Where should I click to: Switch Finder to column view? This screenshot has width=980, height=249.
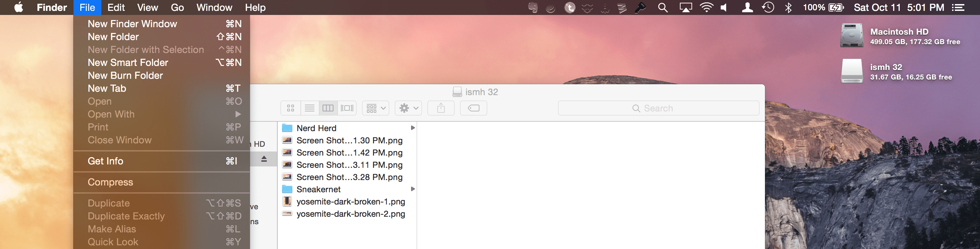coord(328,108)
